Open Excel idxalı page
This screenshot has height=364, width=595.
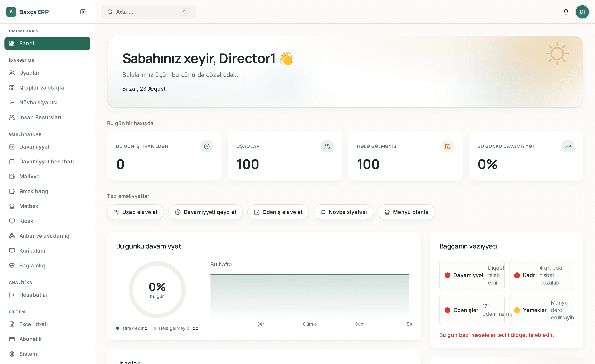click(x=47, y=324)
